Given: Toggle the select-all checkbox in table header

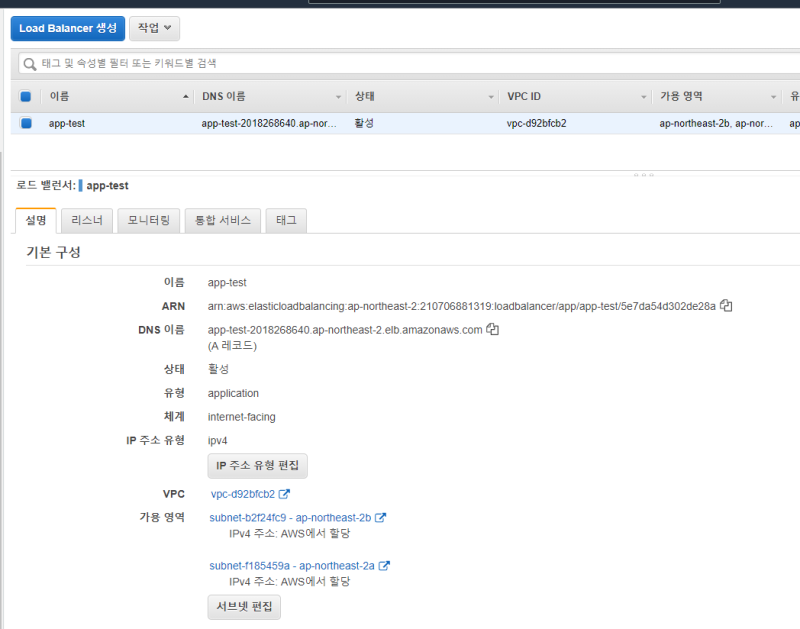Looking at the screenshot, I should pyautogui.click(x=26, y=97).
